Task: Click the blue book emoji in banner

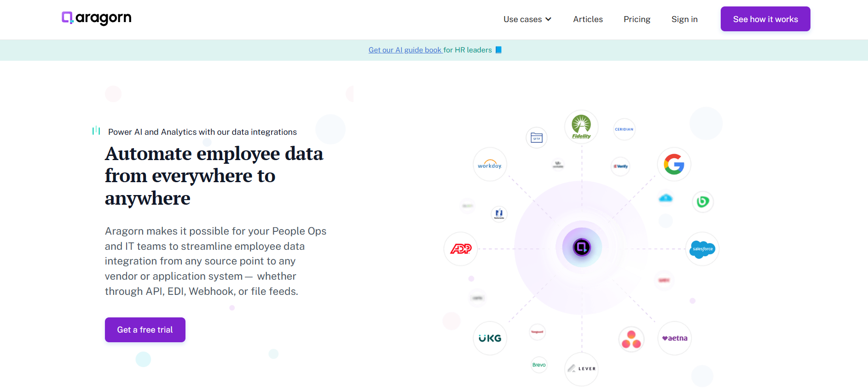Action: [498, 50]
